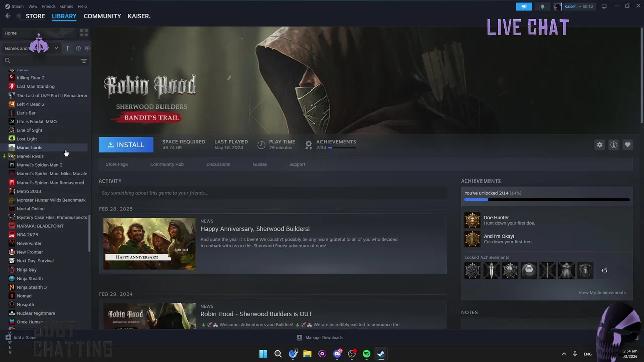Switch to the STORE tab
The width and height of the screenshot is (644, 362).
(35, 16)
